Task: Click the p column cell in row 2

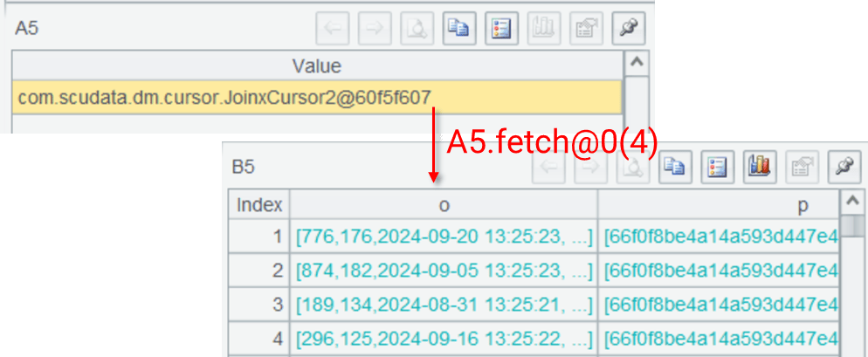Action: tap(719, 271)
